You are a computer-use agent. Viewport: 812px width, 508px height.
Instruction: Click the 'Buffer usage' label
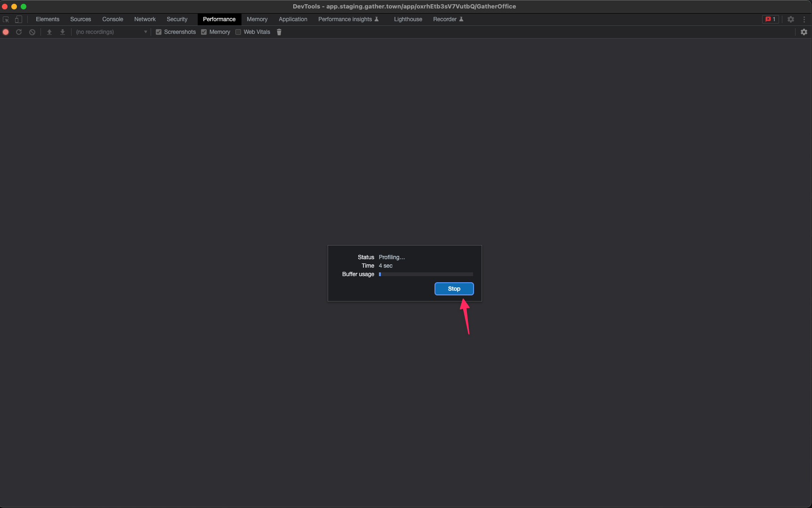pyautogui.click(x=358, y=274)
